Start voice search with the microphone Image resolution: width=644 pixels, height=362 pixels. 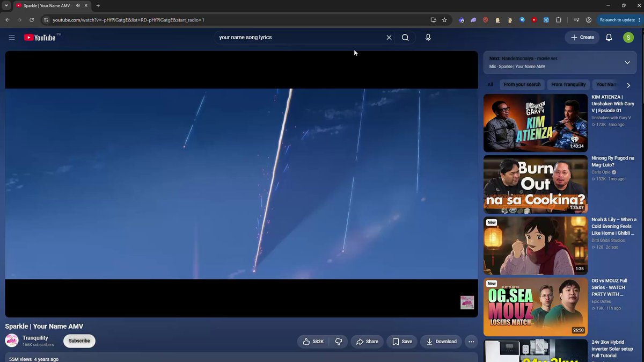pyautogui.click(x=428, y=38)
